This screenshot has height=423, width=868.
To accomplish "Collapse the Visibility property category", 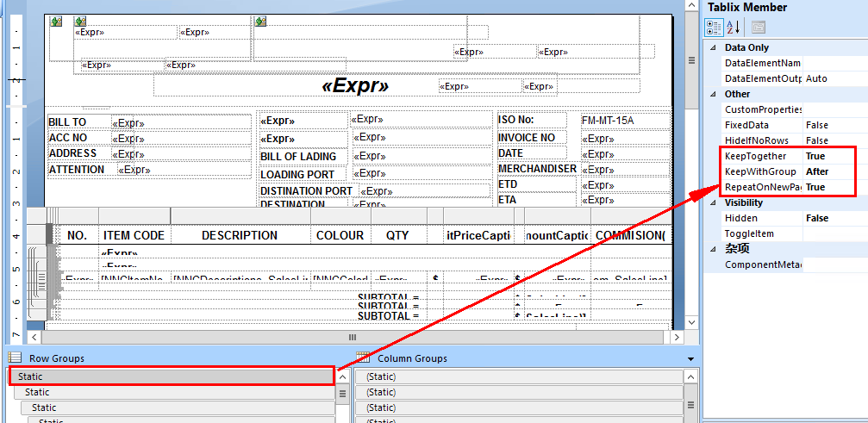I will click(713, 202).
